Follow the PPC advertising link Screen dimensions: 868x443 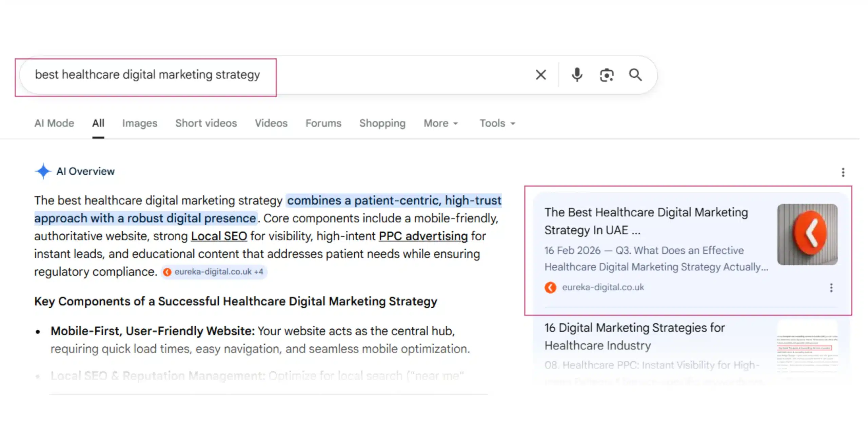423,236
